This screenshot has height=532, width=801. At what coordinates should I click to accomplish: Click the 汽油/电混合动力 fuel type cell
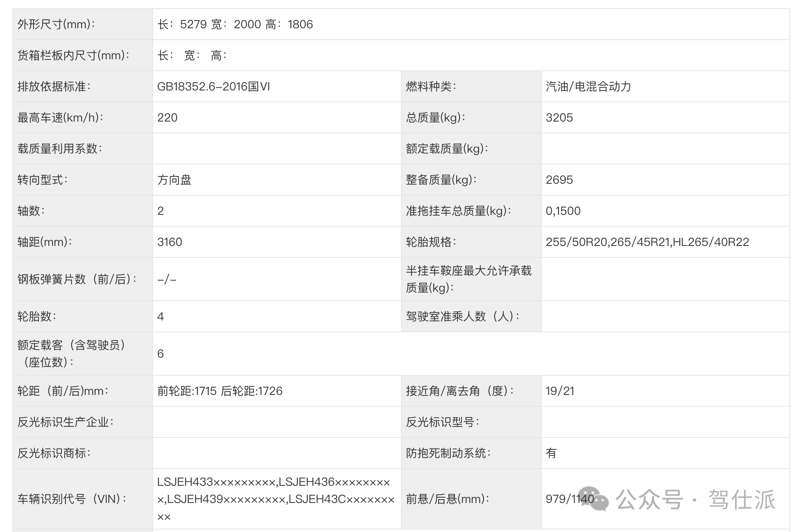click(588, 87)
